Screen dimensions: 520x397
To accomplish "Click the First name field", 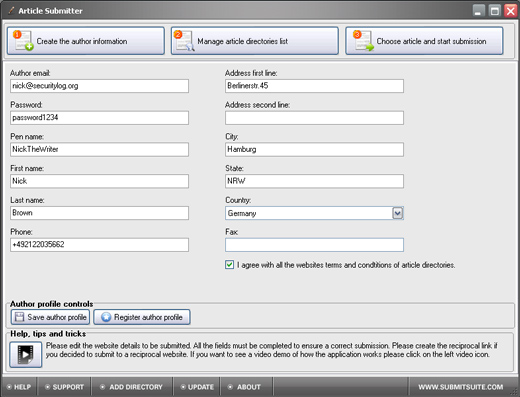I will click(99, 181).
